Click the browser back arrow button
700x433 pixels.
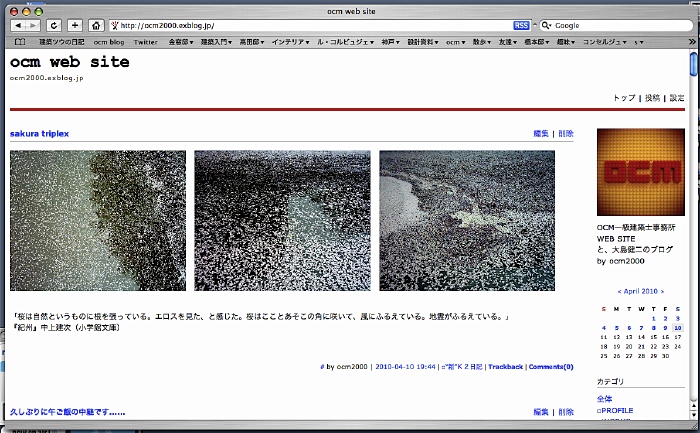click(x=20, y=25)
